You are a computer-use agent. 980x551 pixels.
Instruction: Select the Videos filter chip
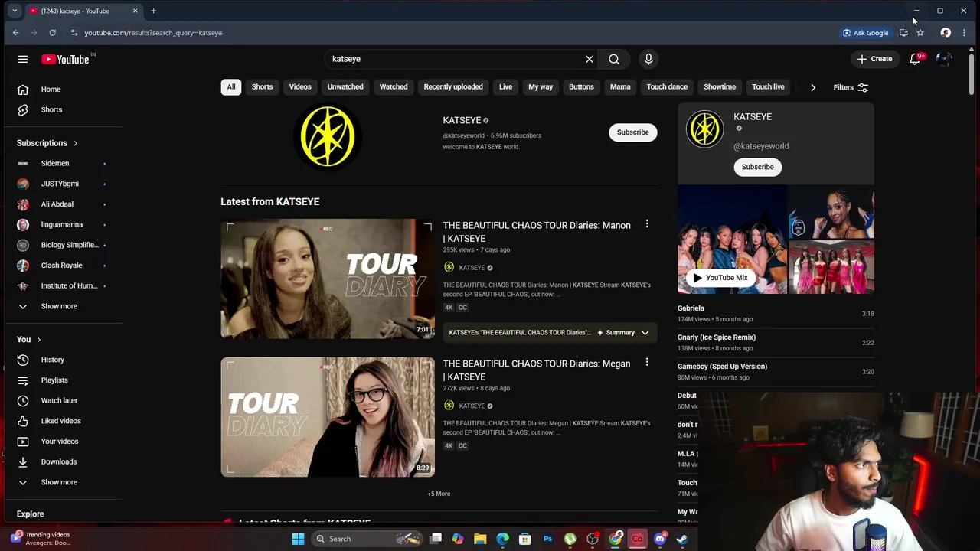(300, 86)
